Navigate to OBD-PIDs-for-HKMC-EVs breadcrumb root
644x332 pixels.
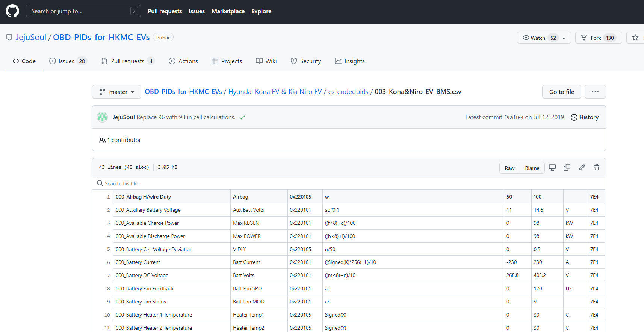[x=183, y=92]
